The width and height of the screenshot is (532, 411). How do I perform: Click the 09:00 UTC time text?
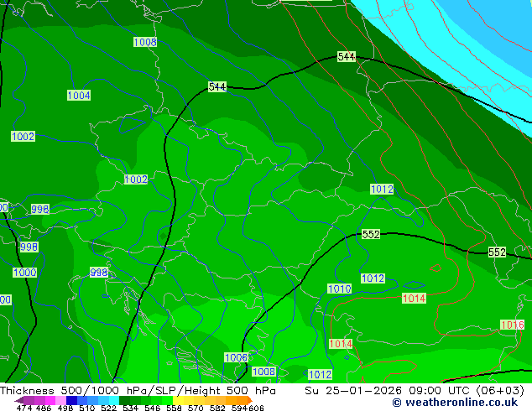439,391
